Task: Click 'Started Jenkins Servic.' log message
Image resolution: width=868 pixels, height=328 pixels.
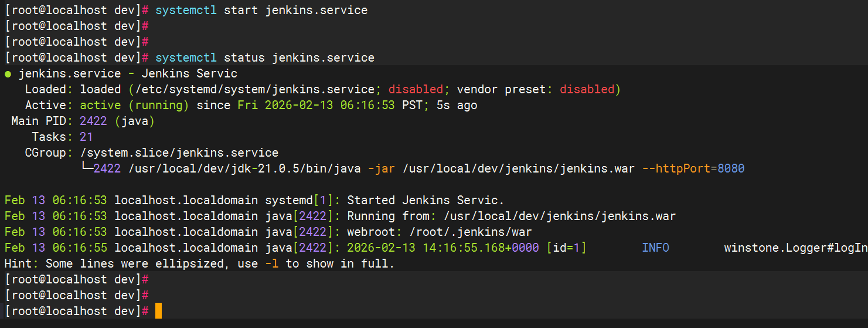Action: click(x=426, y=200)
